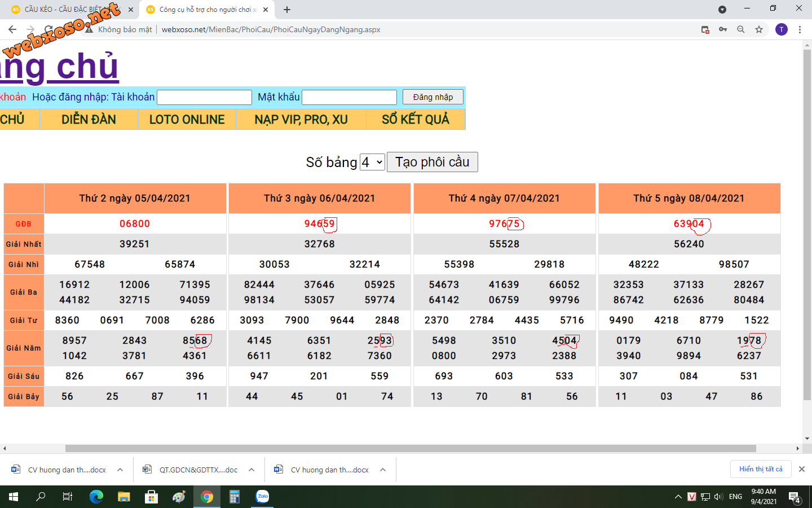The height and width of the screenshot is (508, 812).
Task: Open Microsoft Edge from the taskbar
Action: coord(96,497)
